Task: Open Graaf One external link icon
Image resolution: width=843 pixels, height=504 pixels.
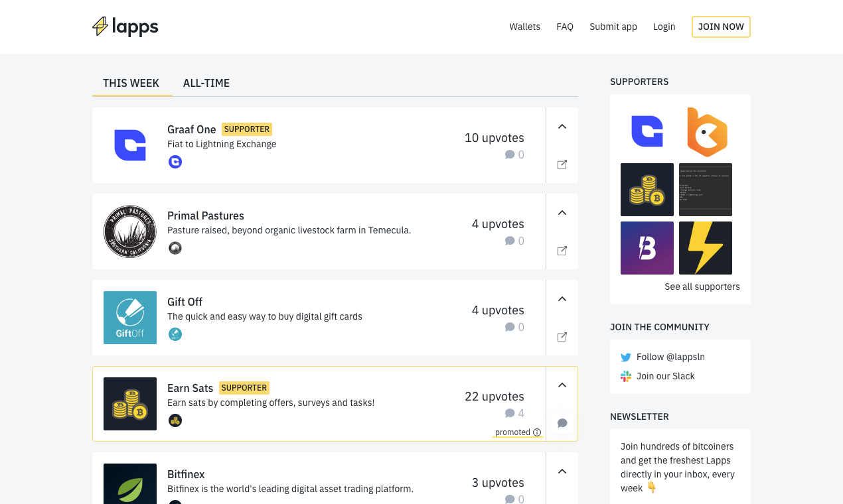Action: pyautogui.click(x=562, y=164)
